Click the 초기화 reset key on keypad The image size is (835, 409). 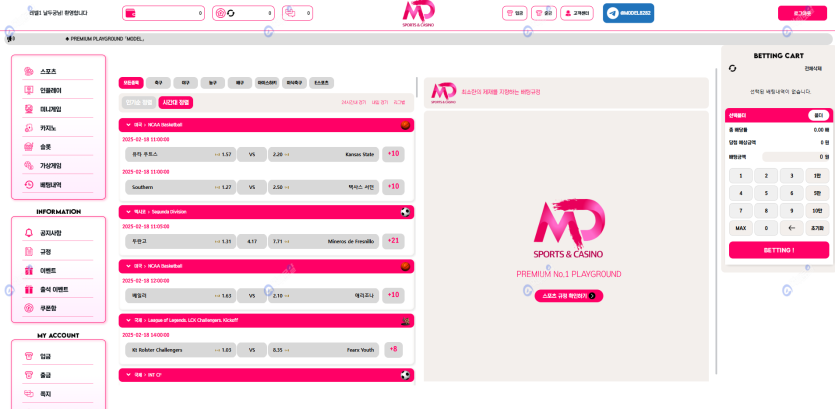coord(817,228)
